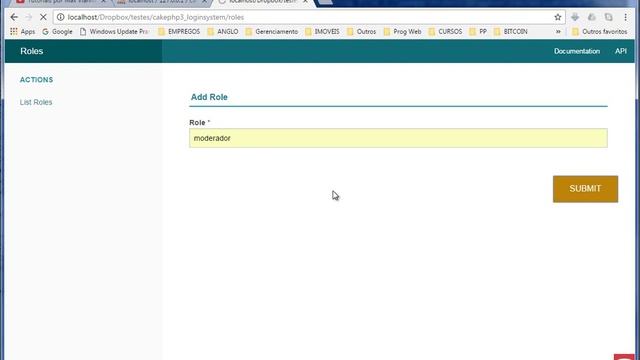Open the Outros favoritos folder
This screenshot has width=640, height=360.
pos(600,31)
